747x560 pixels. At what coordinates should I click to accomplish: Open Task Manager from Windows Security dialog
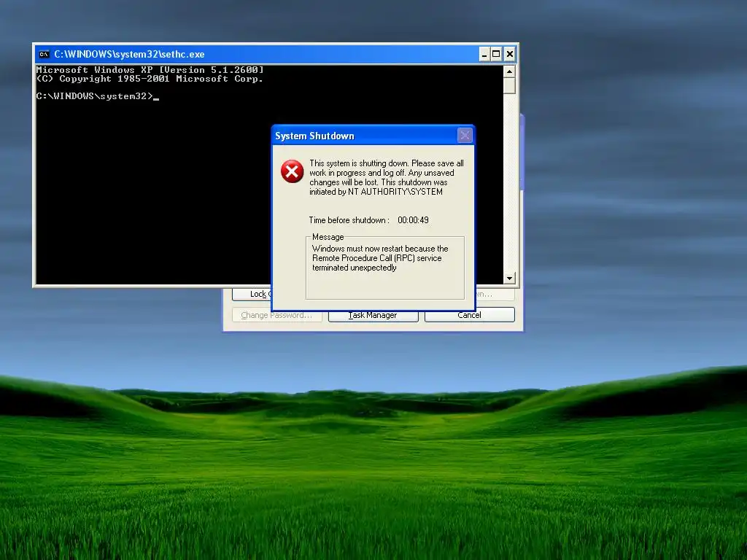(373, 315)
